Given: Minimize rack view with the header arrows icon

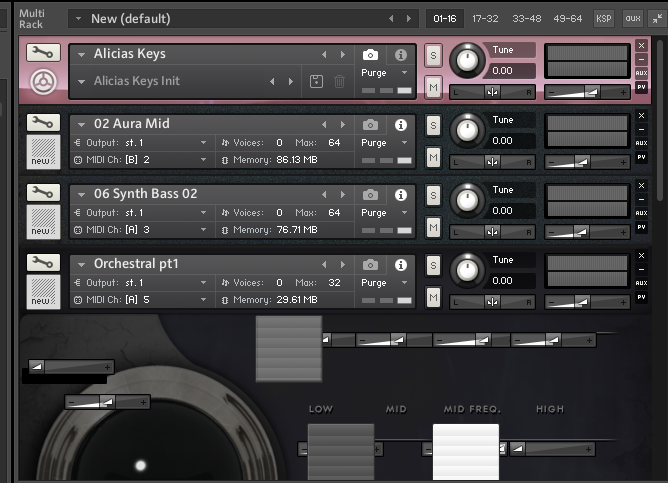Looking at the screenshot, I should (x=657, y=19).
